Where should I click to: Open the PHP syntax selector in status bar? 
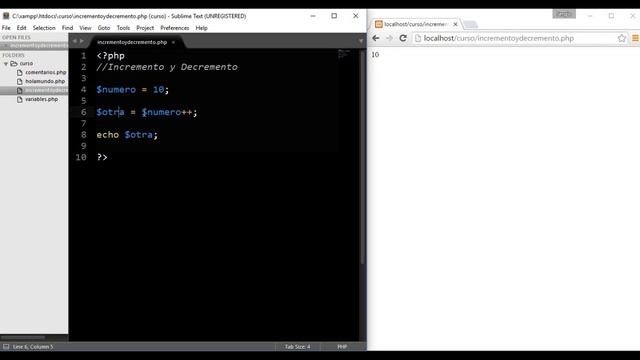click(x=342, y=347)
